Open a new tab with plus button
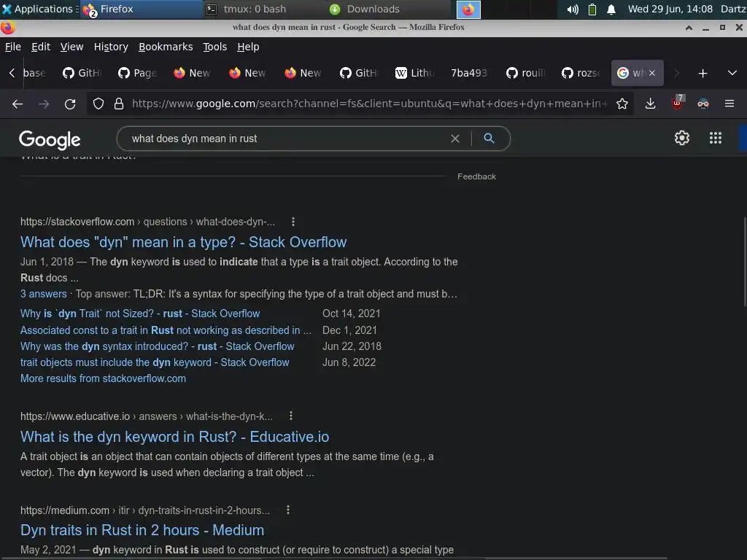Viewport: 747px width, 560px height. click(703, 74)
